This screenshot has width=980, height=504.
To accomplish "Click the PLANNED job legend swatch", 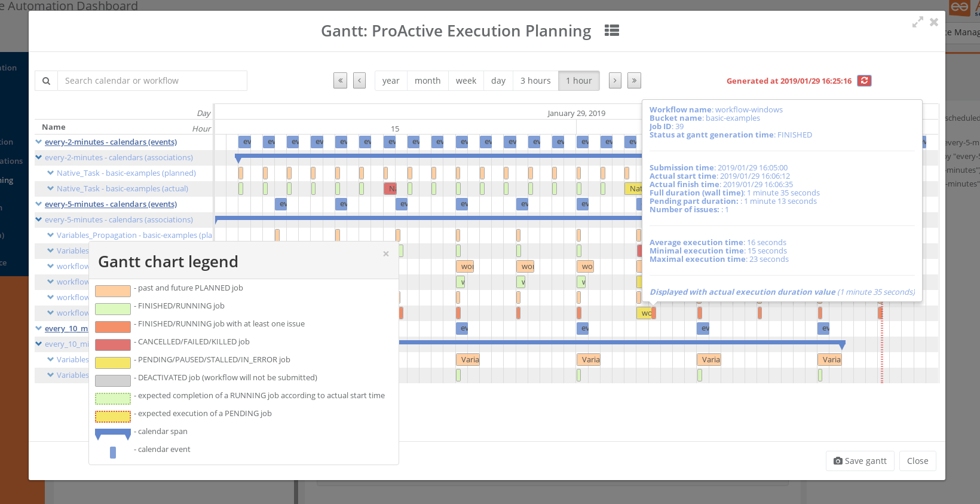I will (113, 291).
